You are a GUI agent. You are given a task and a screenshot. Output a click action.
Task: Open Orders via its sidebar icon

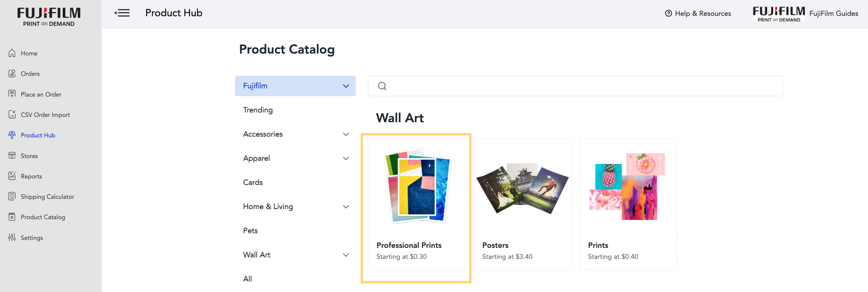[x=12, y=74]
